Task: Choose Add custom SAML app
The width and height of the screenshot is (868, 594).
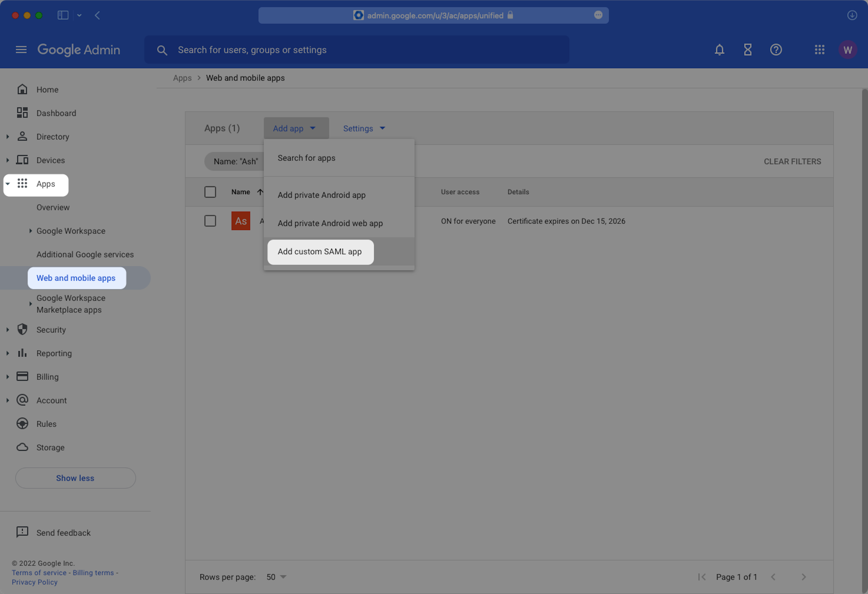Action: [320, 252]
